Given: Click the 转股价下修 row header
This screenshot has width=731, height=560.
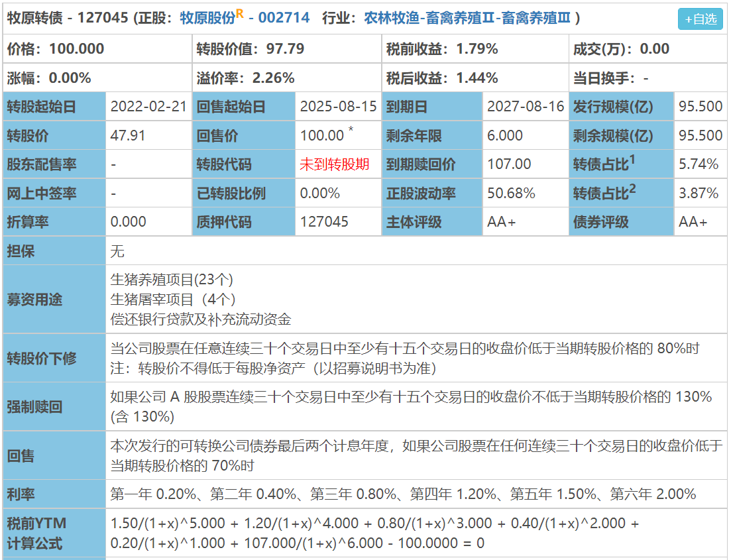Looking at the screenshot, I should coord(54,358).
